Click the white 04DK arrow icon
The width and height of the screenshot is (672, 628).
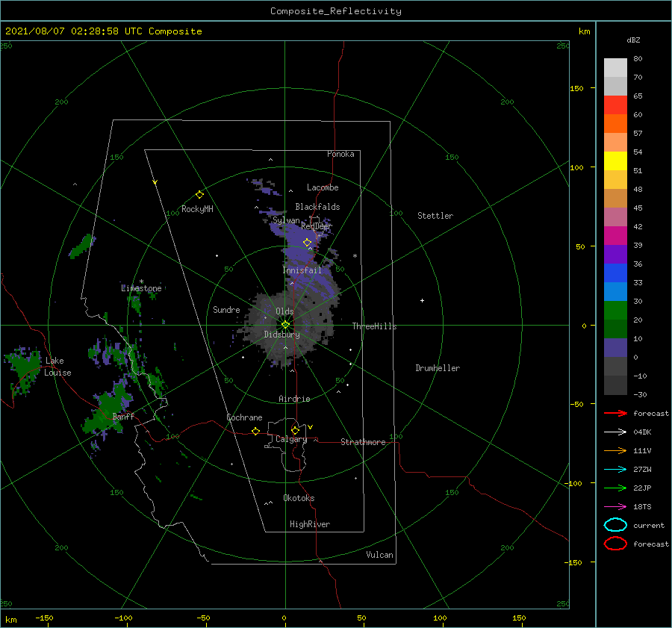pos(615,432)
